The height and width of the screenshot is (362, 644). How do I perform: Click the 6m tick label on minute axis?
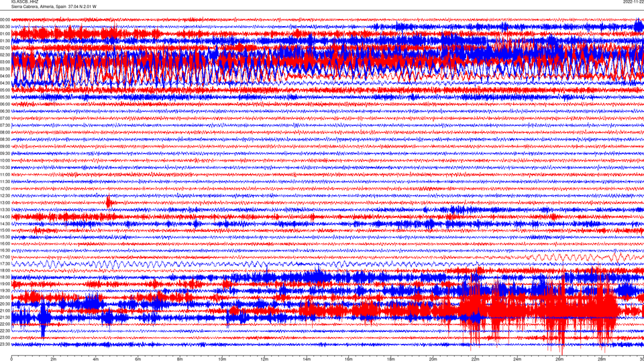tap(138, 359)
